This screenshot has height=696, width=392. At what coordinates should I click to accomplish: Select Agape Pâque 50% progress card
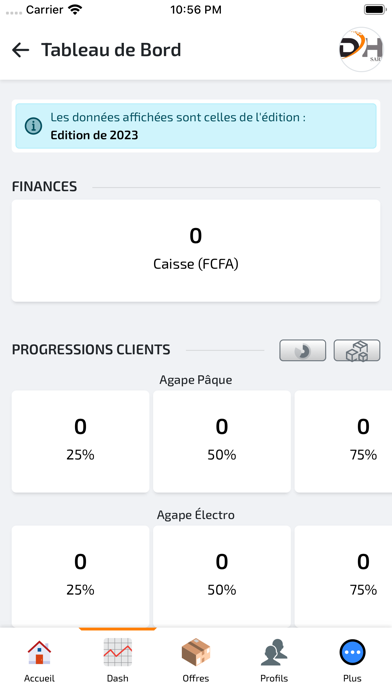click(222, 442)
